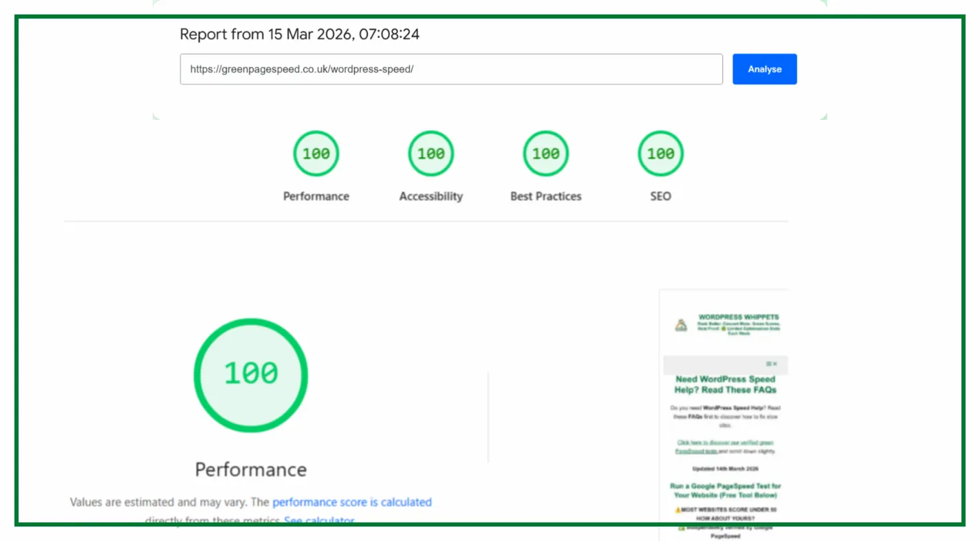Jump to Best Practices section via its label
The height and width of the screenshot is (541, 980).
click(x=545, y=196)
